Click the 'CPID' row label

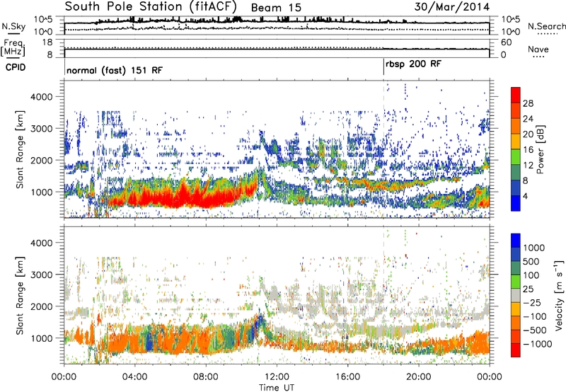[x=16, y=67]
